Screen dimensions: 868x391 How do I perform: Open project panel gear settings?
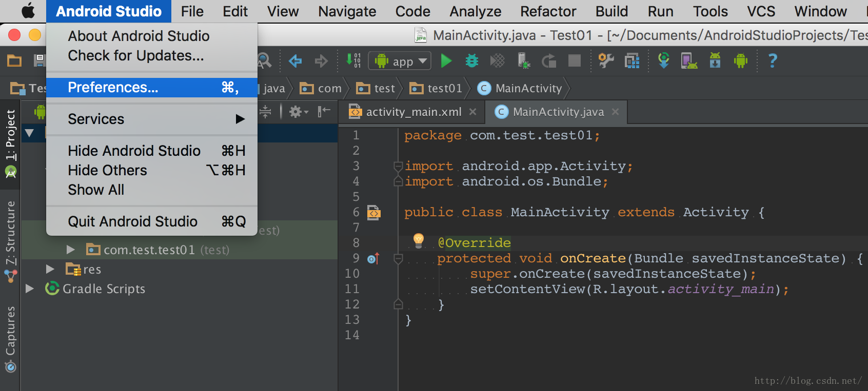(x=298, y=111)
